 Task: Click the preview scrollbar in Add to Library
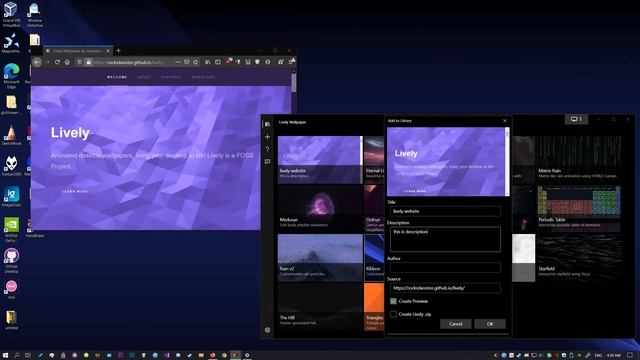click(x=507, y=162)
